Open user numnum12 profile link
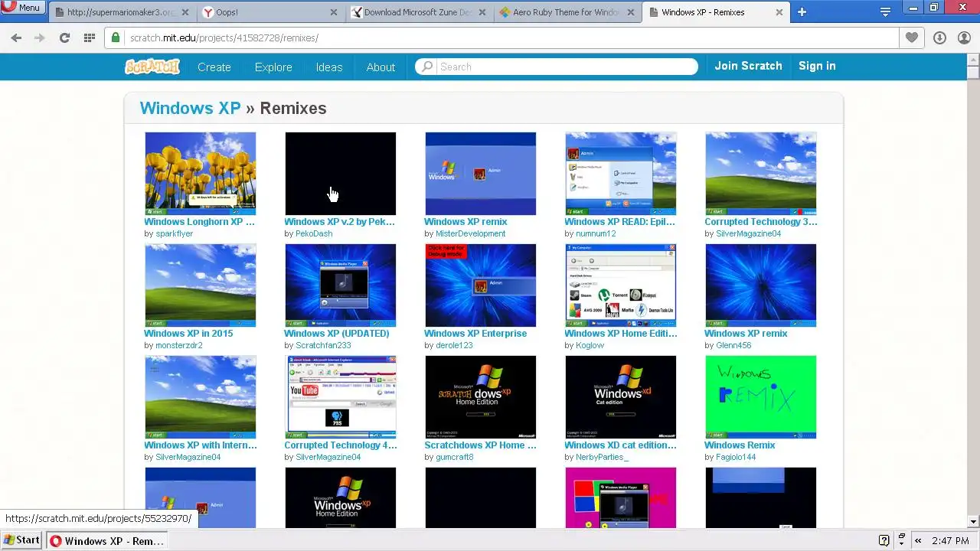Screen dimensions: 980x551 596,233
